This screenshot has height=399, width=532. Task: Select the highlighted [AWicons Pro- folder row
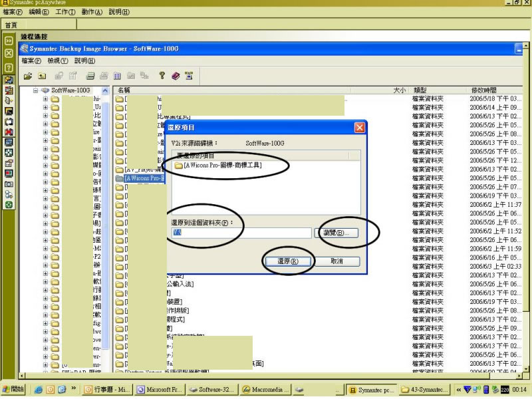coord(140,178)
